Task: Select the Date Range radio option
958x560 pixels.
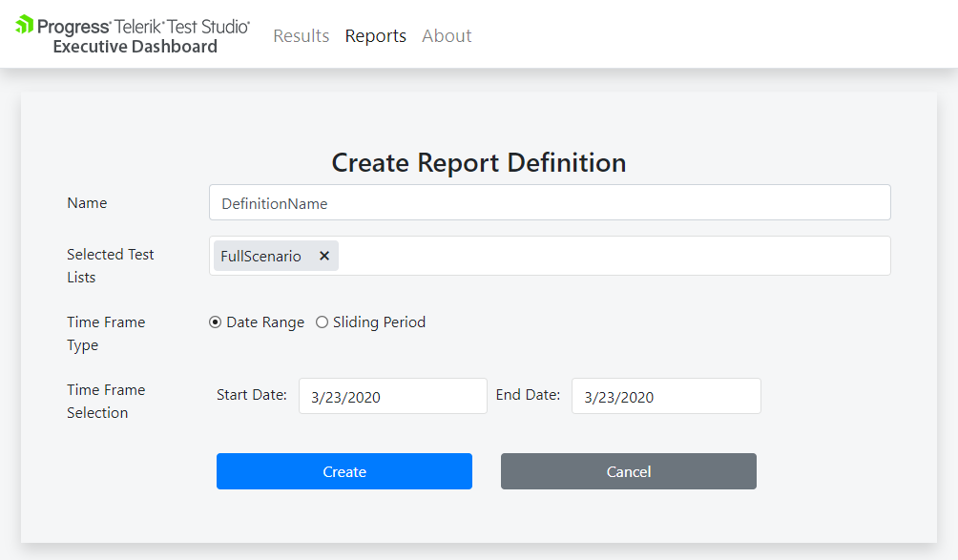Action: [x=215, y=321]
